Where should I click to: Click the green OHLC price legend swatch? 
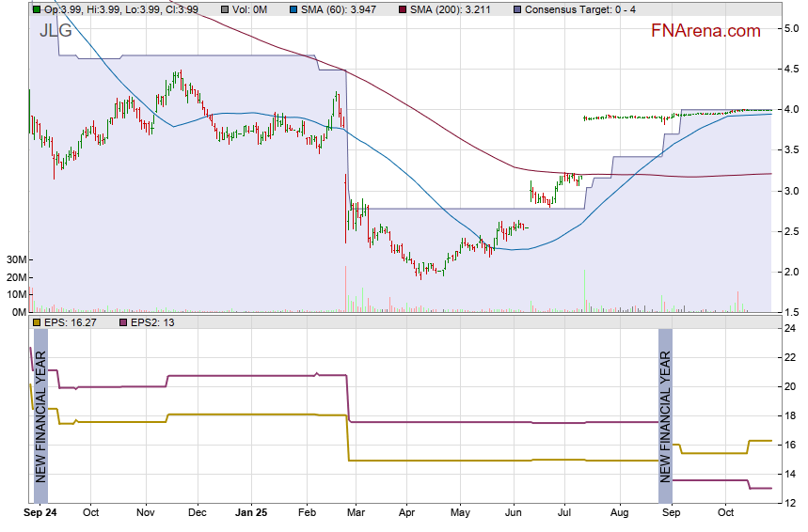pyautogui.click(x=36, y=8)
